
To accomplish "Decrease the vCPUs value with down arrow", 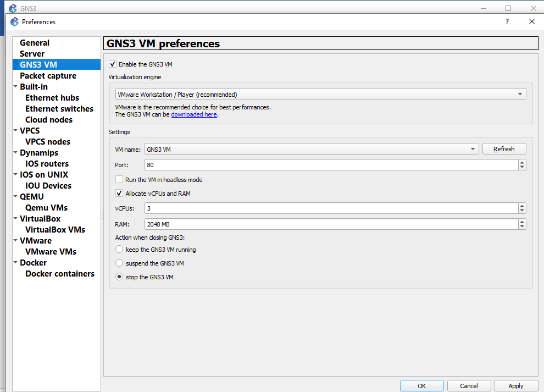I will click(x=522, y=211).
